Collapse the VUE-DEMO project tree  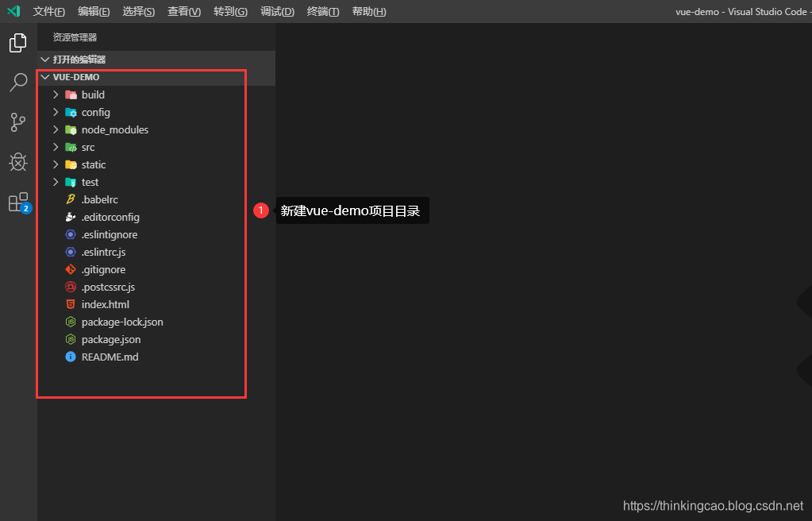point(45,77)
